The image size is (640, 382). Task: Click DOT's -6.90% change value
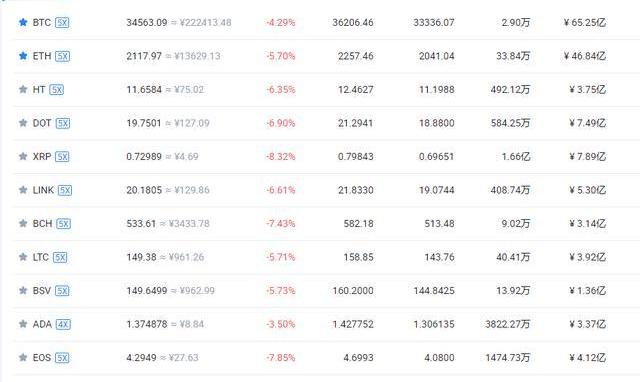[281, 123]
